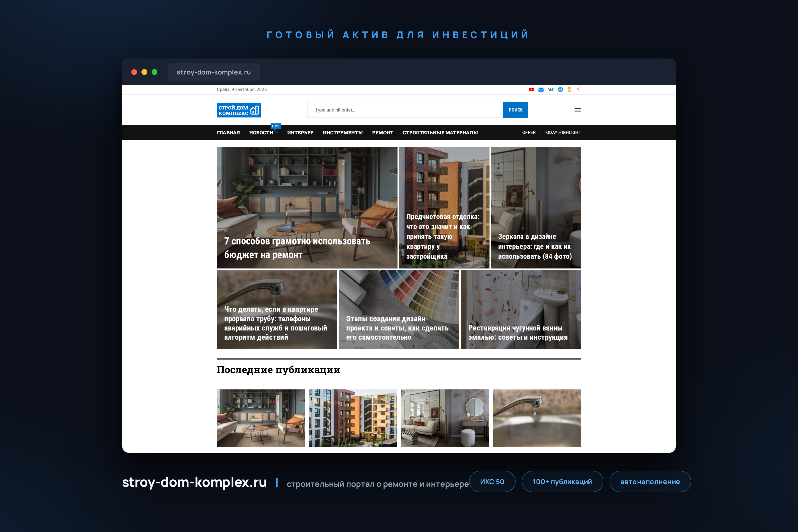The width and height of the screenshot is (798, 532).
Task: Click the Строй Дом Комплекс logo
Action: pyautogui.click(x=239, y=110)
